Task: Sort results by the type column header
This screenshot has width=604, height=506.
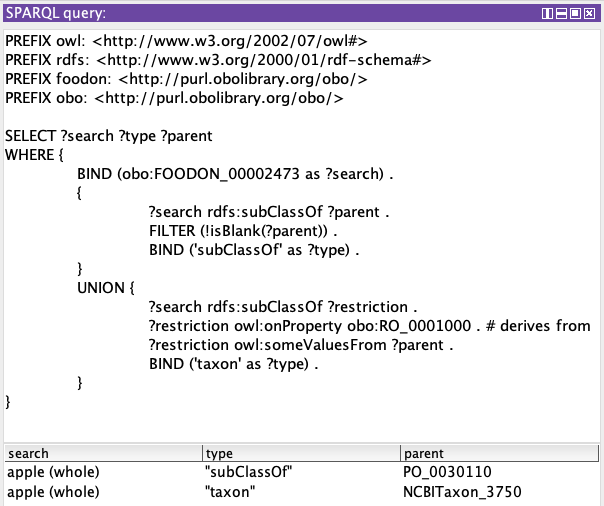Action: point(301,453)
